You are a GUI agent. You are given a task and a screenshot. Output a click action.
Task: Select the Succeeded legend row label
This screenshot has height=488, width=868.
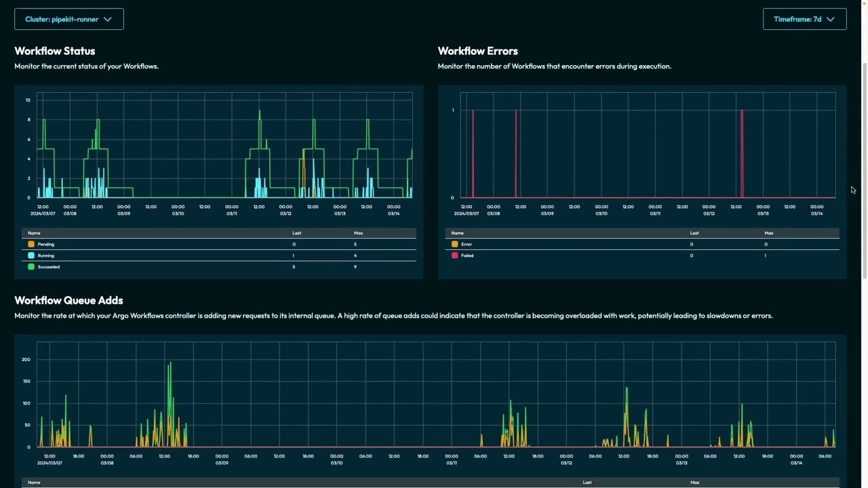(49, 267)
